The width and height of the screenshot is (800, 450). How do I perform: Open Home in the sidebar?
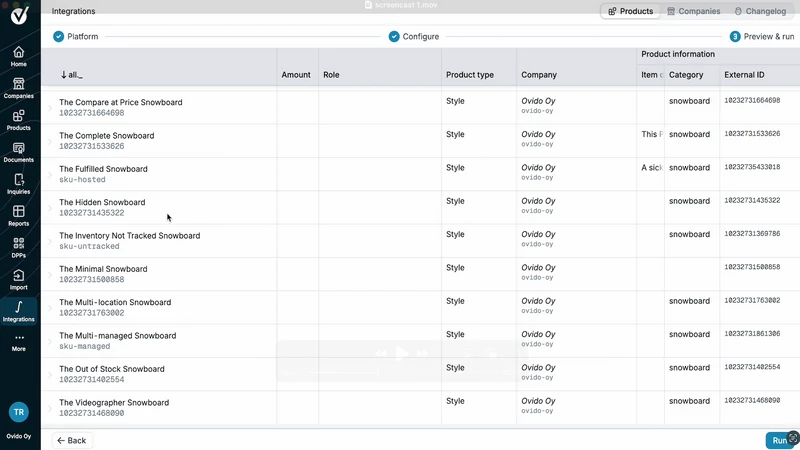(x=18, y=57)
